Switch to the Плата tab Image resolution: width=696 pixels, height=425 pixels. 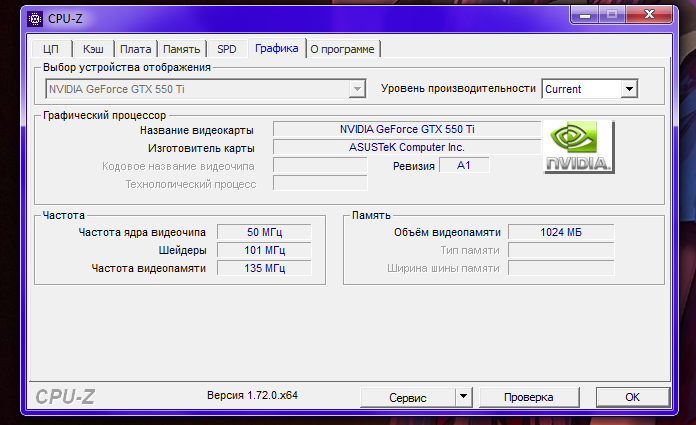pos(135,49)
